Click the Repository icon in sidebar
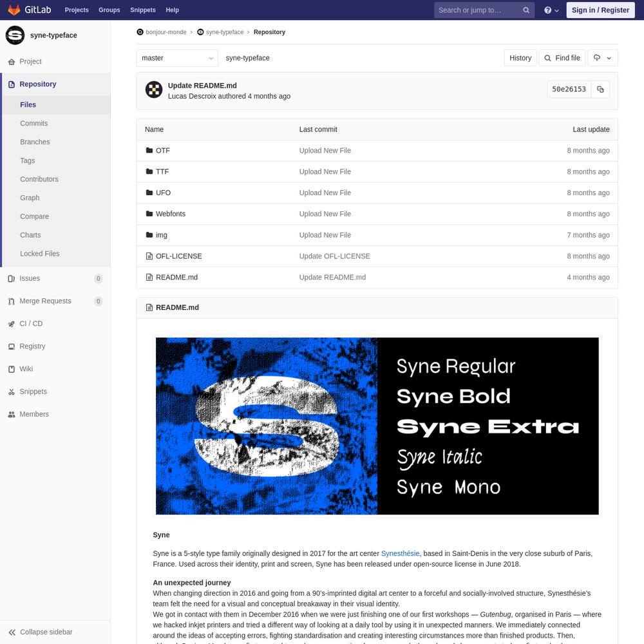The width and height of the screenshot is (644, 644). 12,84
